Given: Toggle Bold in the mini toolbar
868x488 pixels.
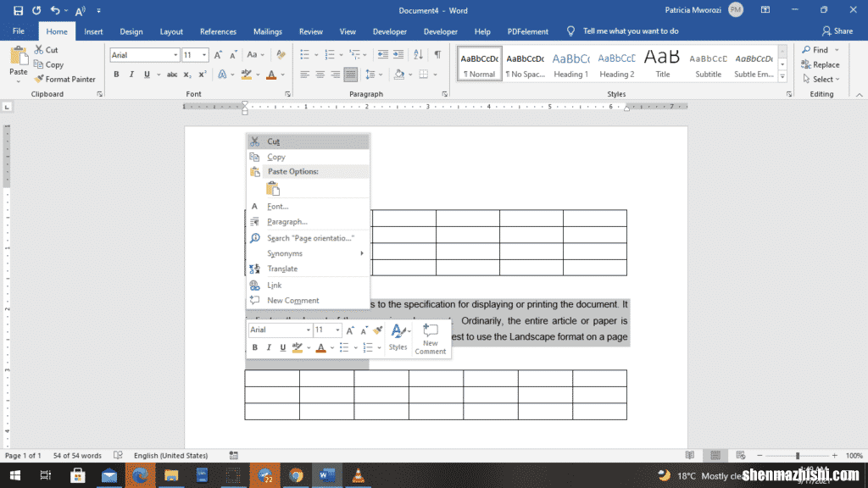Looking at the screenshot, I should coord(254,347).
